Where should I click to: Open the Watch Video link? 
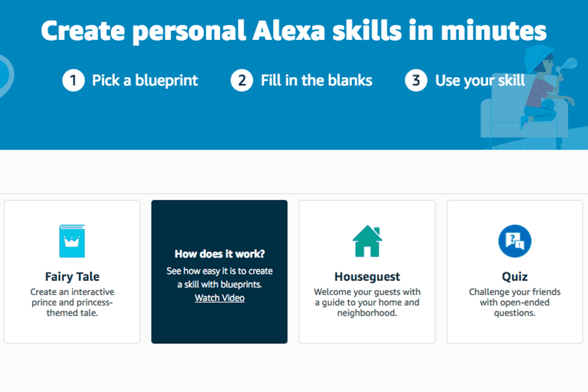click(219, 297)
